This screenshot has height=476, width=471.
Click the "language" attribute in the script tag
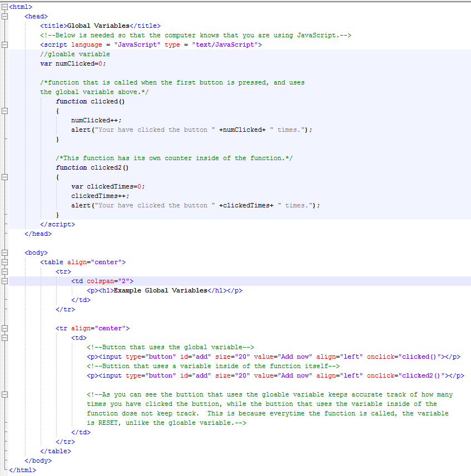click(x=87, y=44)
